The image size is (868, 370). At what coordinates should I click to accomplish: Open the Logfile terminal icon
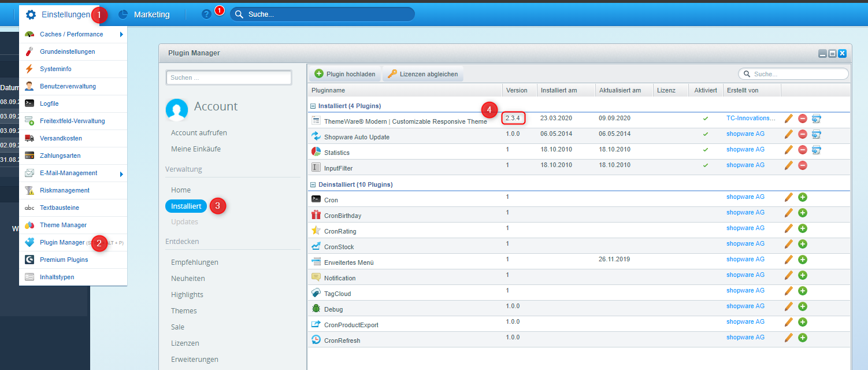click(x=29, y=103)
